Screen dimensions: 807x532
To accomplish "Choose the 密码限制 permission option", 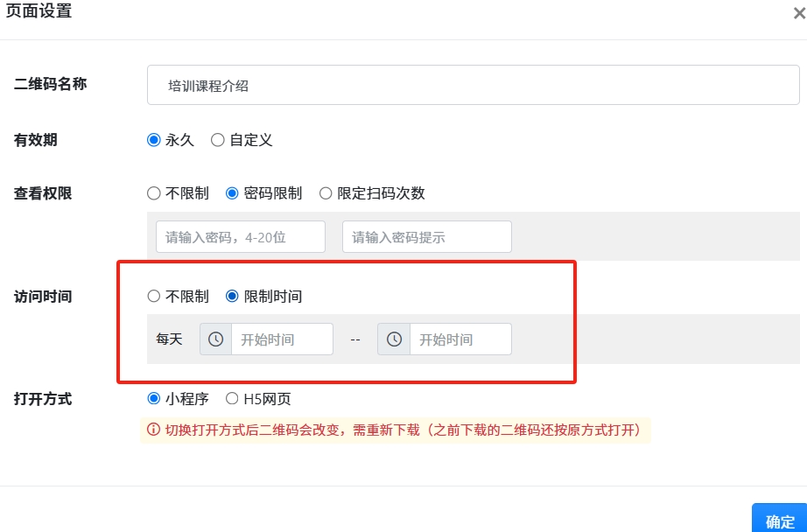I will (232, 193).
